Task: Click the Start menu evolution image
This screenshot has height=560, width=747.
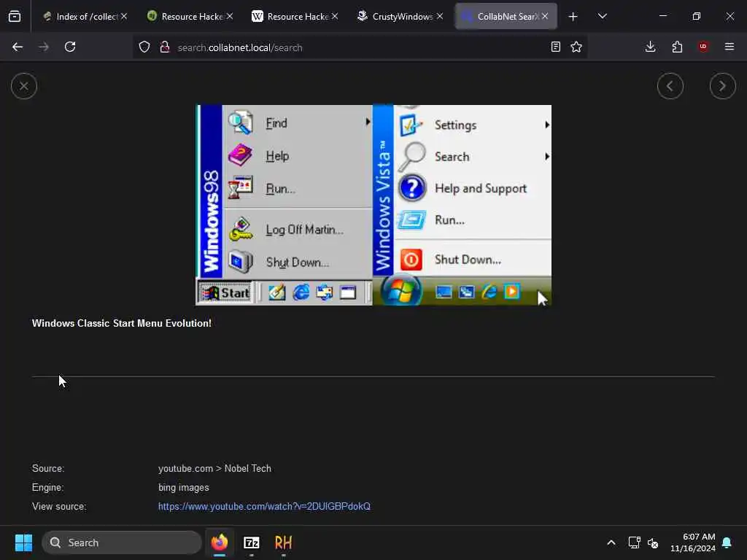Action: click(x=373, y=205)
